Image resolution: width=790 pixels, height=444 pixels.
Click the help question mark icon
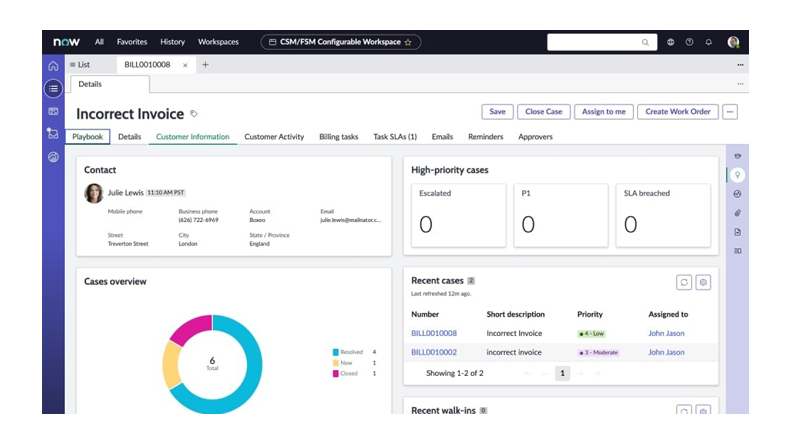tap(689, 42)
